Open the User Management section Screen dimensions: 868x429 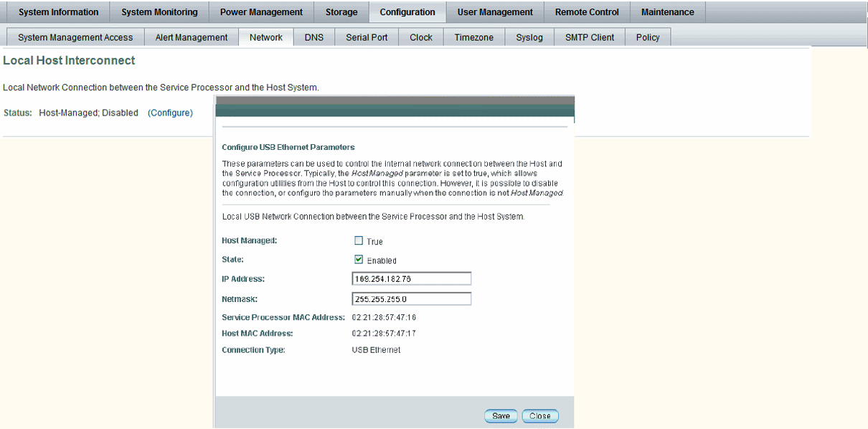coord(495,11)
